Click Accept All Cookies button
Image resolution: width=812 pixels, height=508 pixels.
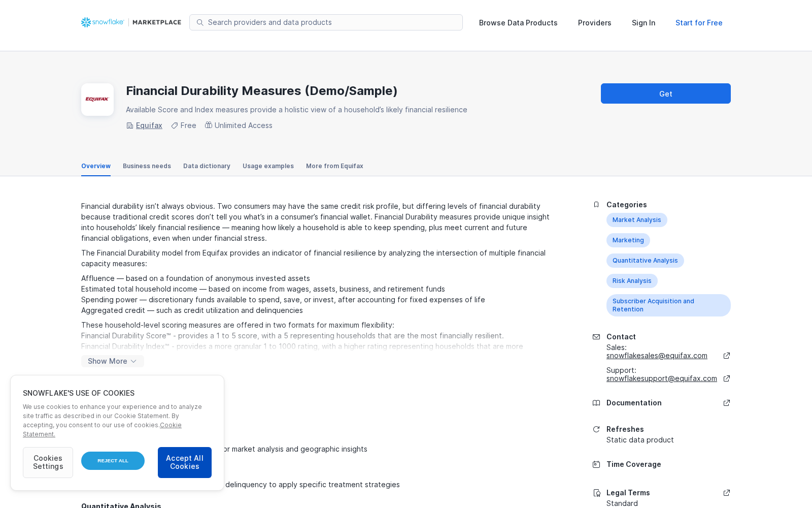tap(185, 462)
